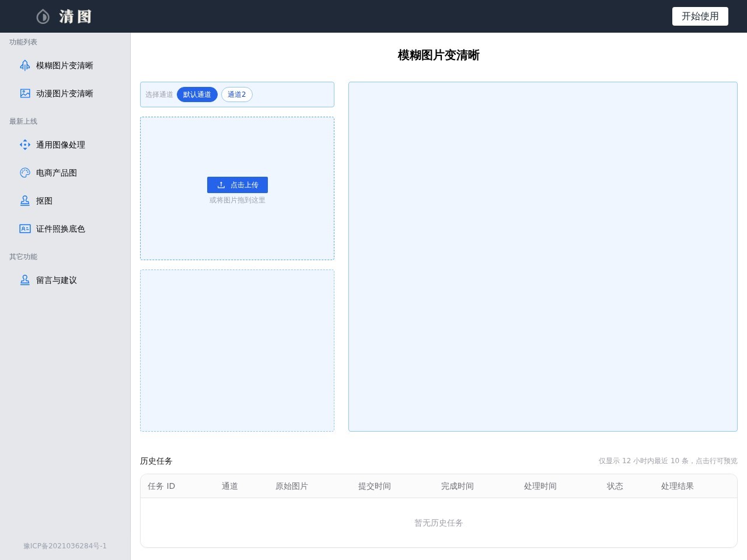This screenshot has height=560, width=747.
Task: Click the 抠图 stamp icon
Action: tap(25, 201)
